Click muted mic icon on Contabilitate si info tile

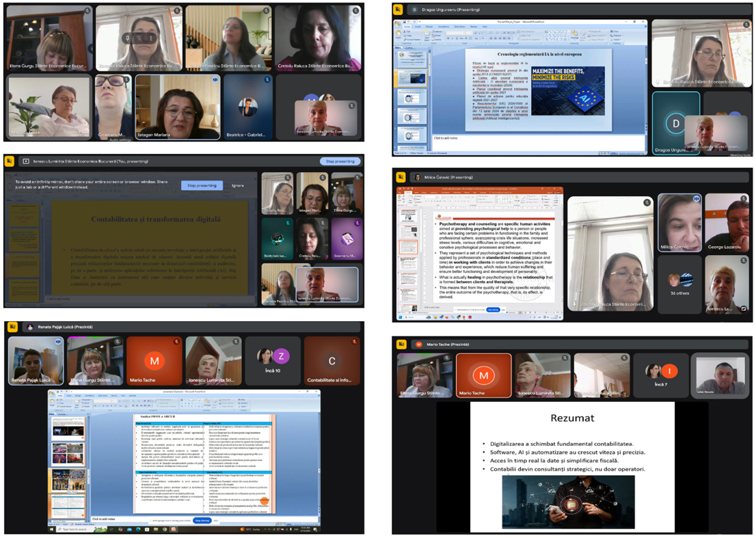[354, 341]
